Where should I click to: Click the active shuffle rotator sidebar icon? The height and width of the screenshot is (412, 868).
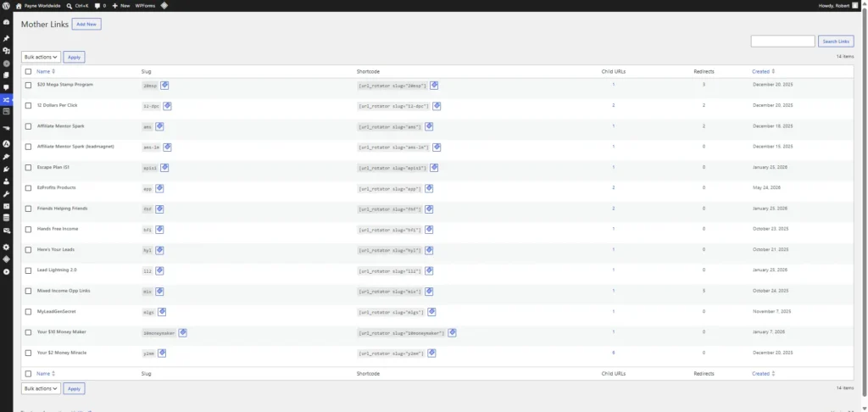[6, 100]
